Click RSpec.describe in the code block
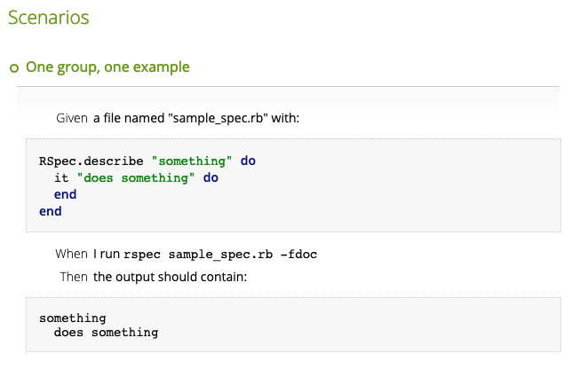Viewport: 588px width, 377px height. (x=91, y=161)
